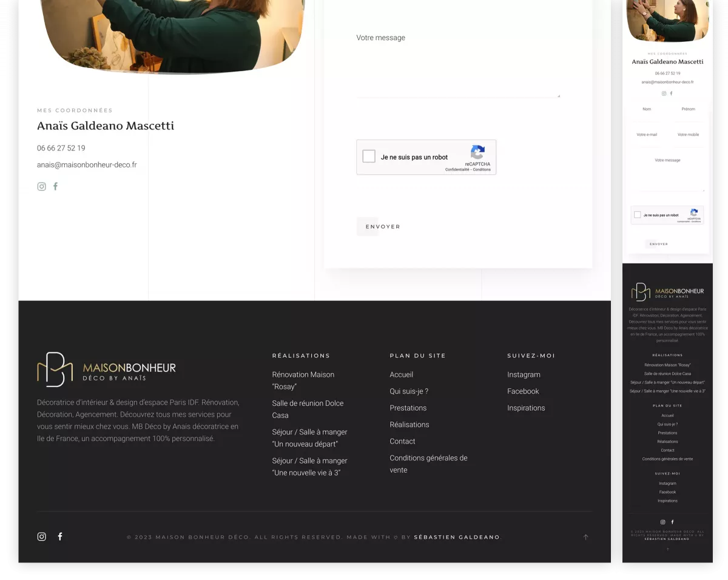Go to Accueil in mobile footer
This screenshot has height=580, width=728.
click(667, 416)
